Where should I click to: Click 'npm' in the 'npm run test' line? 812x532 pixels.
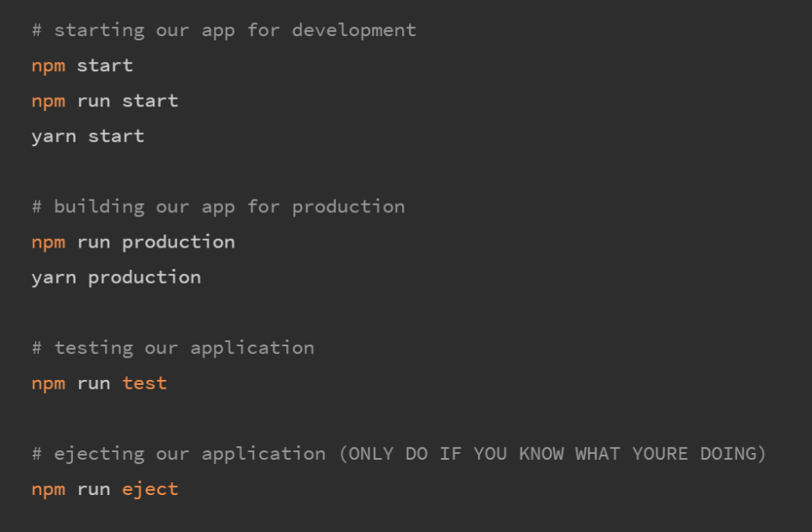[48, 383]
